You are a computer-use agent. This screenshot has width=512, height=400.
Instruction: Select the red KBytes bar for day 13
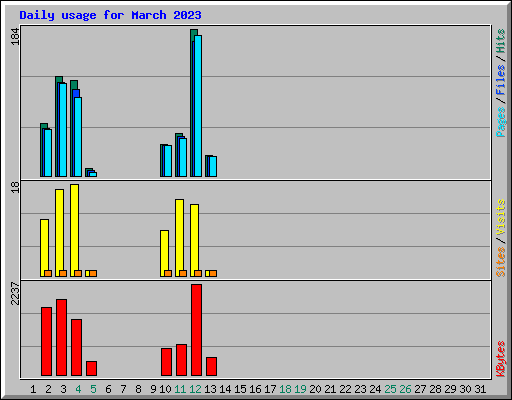211,367
